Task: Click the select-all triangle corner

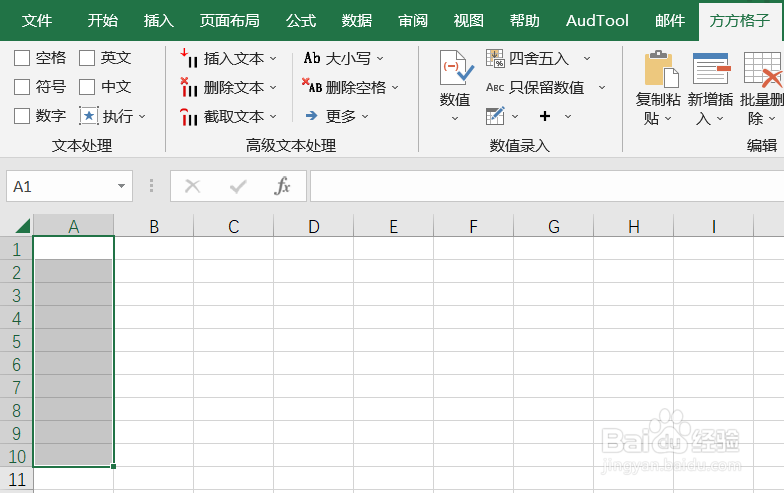Action: coord(23,226)
